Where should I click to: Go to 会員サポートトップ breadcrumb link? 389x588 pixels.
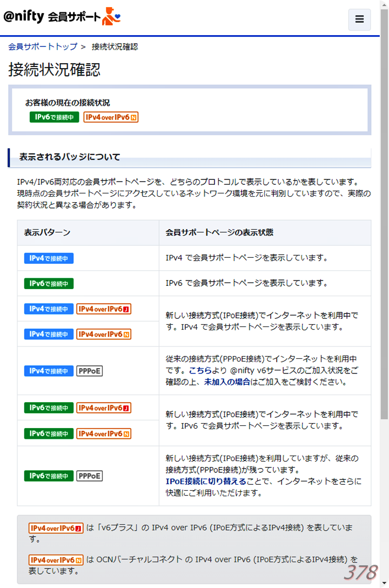[x=43, y=46]
